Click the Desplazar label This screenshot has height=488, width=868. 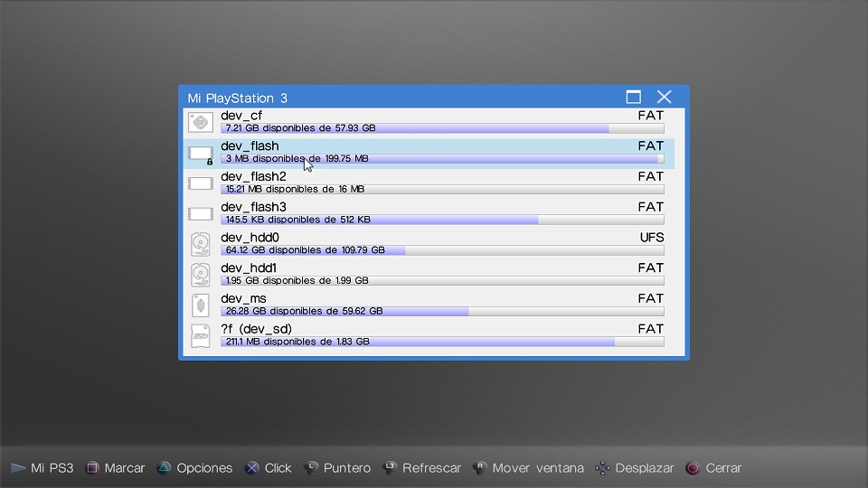click(645, 468)
